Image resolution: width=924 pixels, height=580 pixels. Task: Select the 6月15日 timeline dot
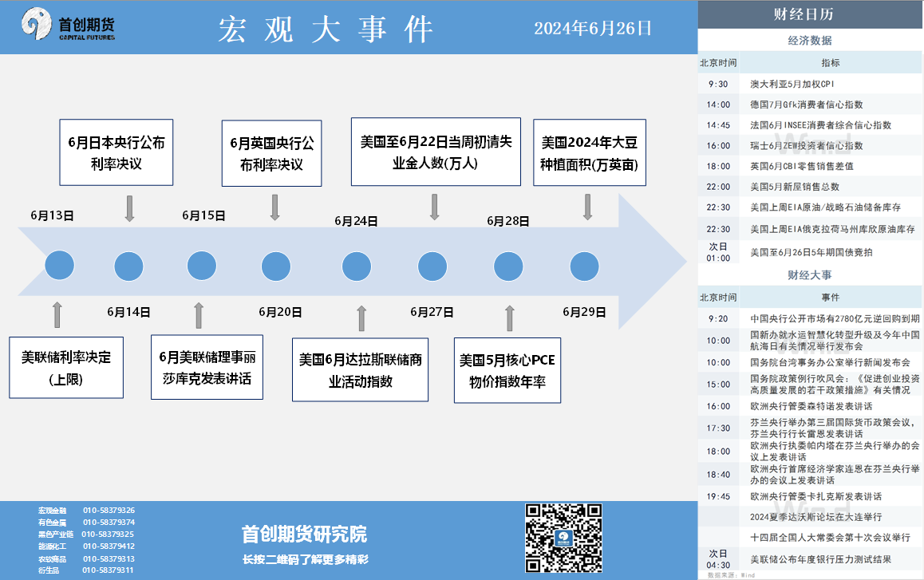pyautogui.click(x=202, y=265)
